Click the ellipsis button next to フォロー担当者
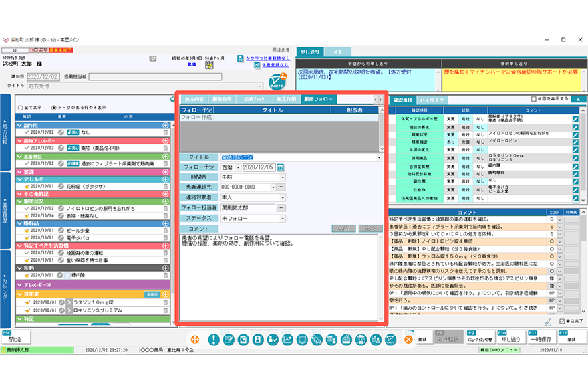The height and width of the screenshot is (392, 588). click(281, 207)
